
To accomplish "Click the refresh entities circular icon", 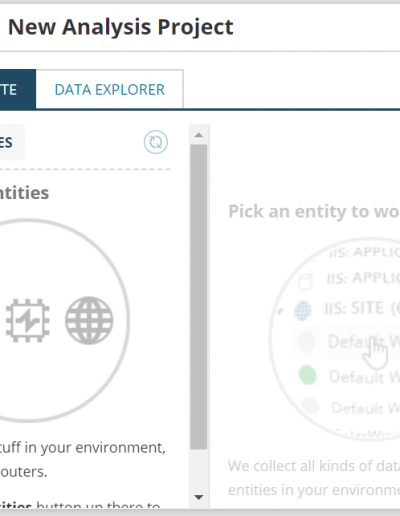I will click(156, 142).
